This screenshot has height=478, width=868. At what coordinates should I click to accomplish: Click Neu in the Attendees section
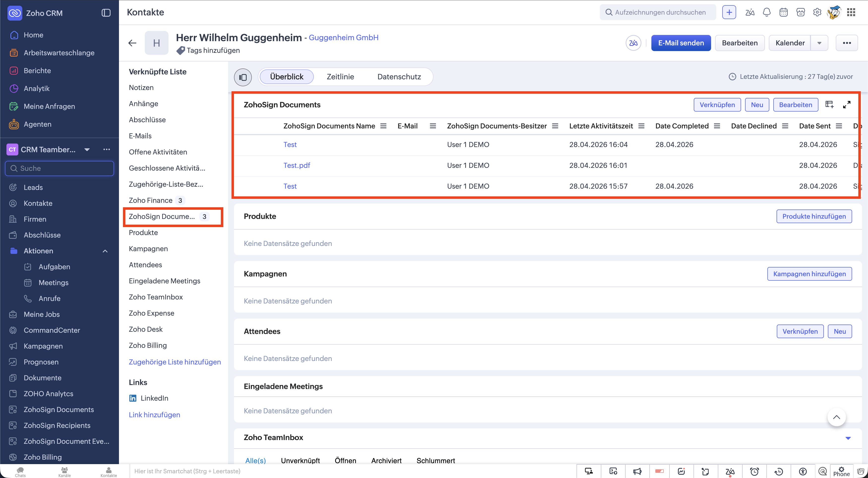[x=840, y=331]
